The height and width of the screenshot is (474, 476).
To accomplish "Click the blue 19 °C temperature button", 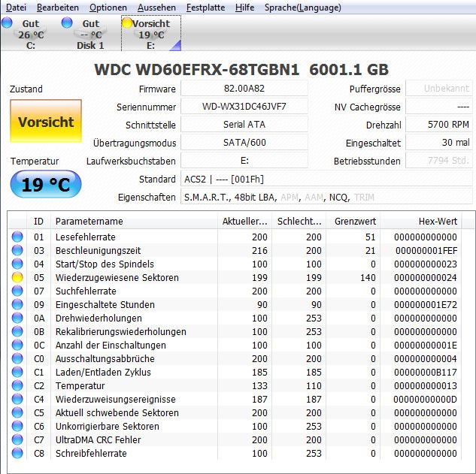I will tap(46, 184).
